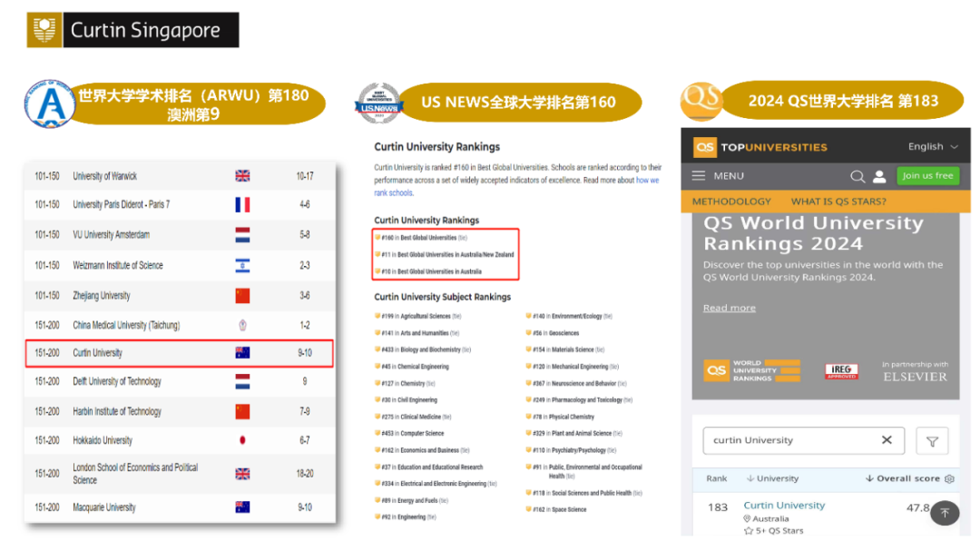Screen dimensions: 980x551
Task: Click the US News Best Global Universities badge
Action: [378, 103]
